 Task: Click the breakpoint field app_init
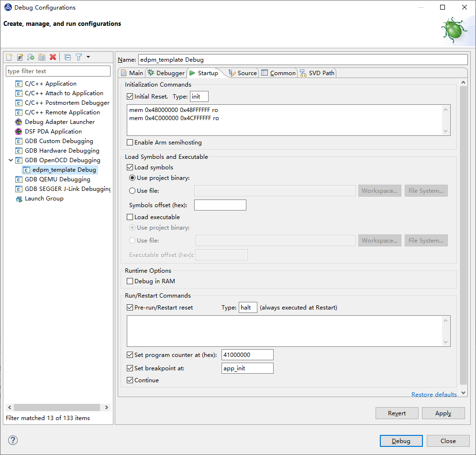(247, 368)
